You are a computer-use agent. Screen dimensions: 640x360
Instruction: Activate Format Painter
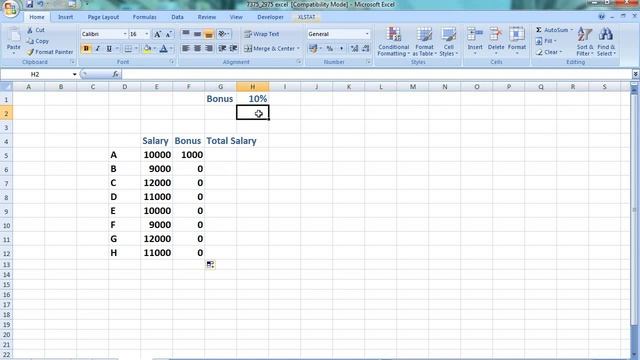click(x=50, y=52)
